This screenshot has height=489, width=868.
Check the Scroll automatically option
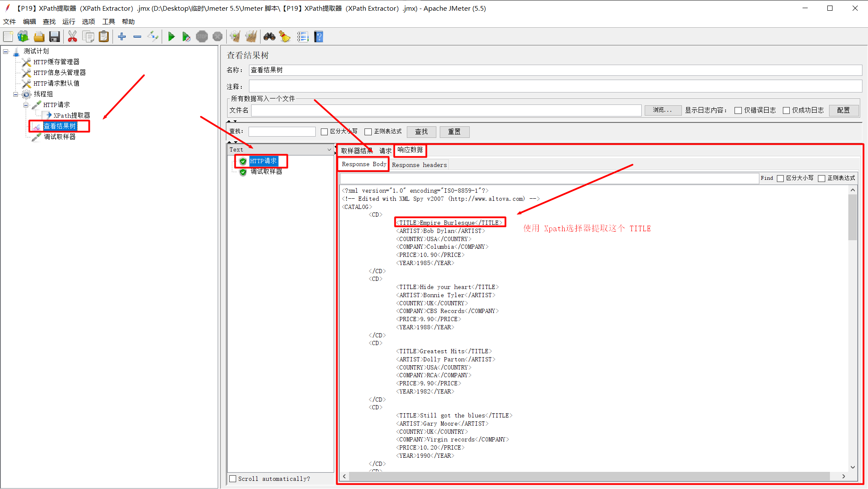(x=233, y=478)
